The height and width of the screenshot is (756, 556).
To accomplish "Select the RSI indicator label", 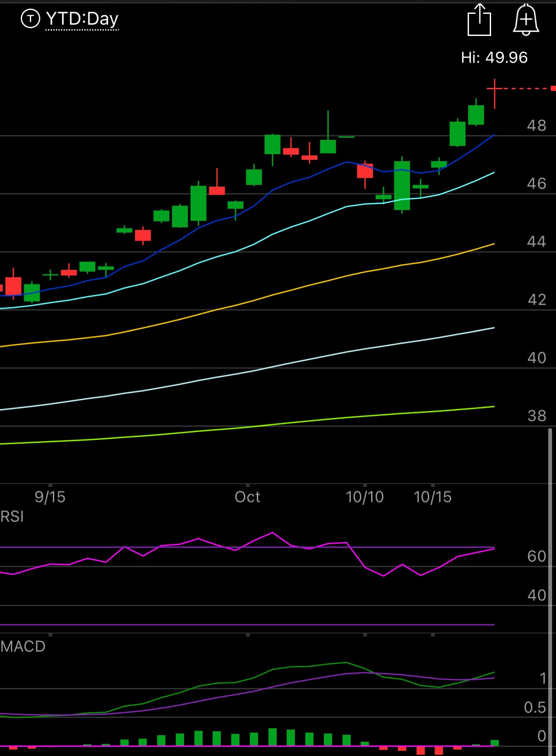I will (x=12, y=517).
